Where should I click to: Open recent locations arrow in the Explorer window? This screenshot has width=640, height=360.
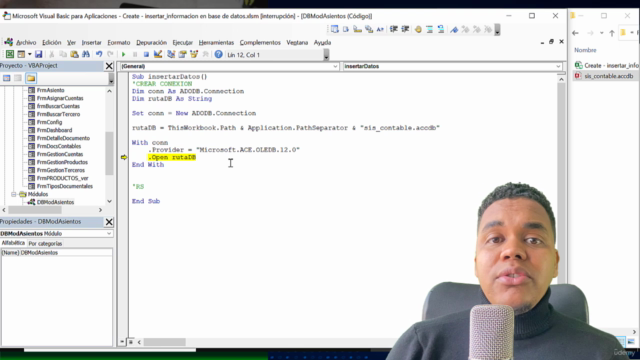pyautogui.click(x=601, y=33)
